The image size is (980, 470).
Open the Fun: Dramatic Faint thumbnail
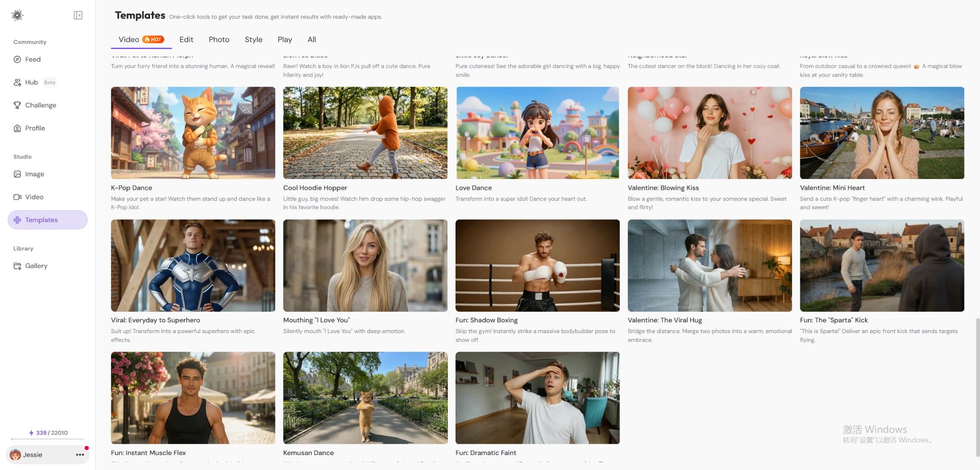pyautogui.click(x=537, y=397)
